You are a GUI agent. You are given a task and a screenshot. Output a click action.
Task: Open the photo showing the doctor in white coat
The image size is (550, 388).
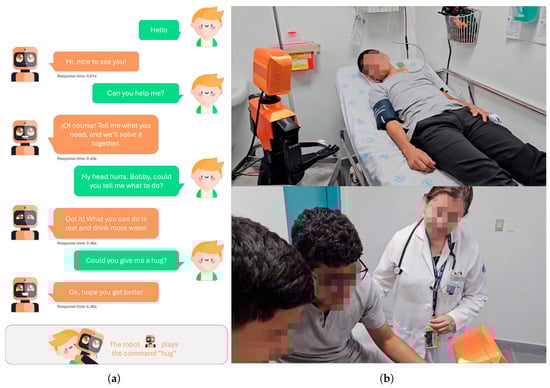tap(389, 274)
